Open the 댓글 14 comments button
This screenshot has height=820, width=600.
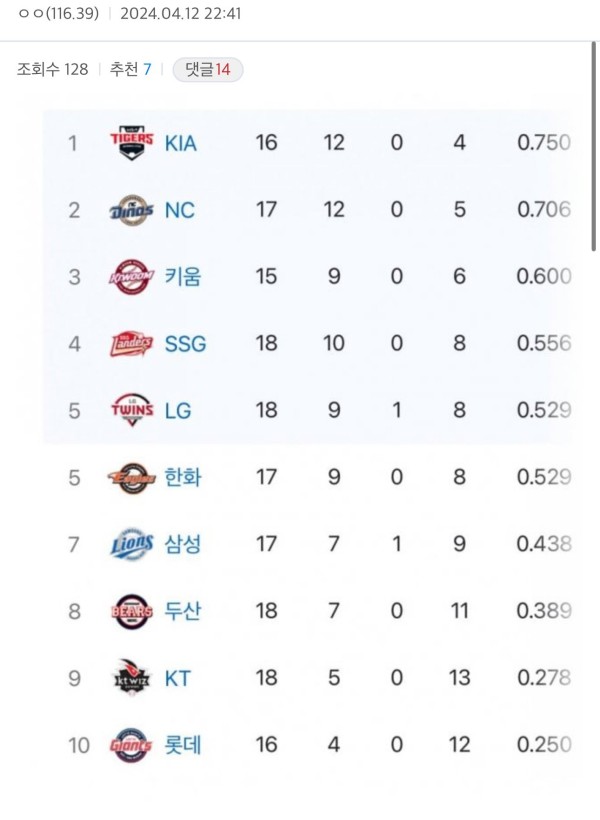point(208,70)
